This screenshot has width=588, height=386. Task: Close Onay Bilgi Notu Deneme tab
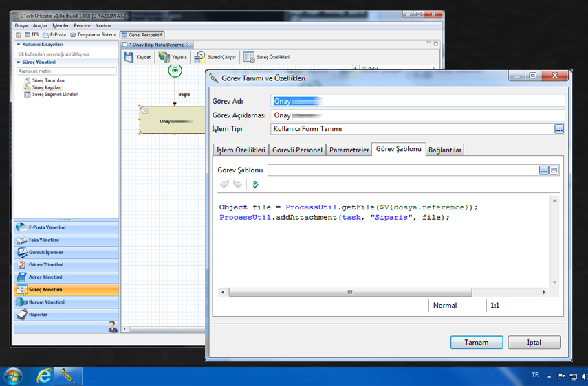pyautogui.click(x=188, y=45)
